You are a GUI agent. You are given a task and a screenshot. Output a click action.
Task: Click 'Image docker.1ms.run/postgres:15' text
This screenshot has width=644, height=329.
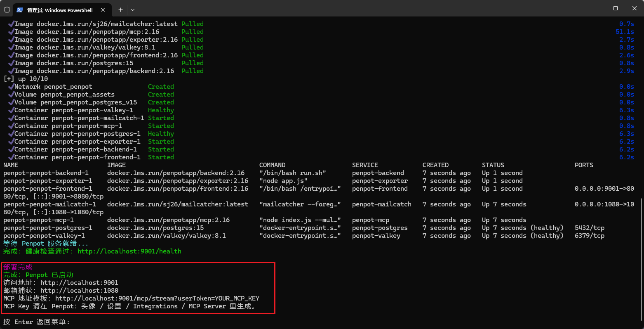(x=74, y=63)
